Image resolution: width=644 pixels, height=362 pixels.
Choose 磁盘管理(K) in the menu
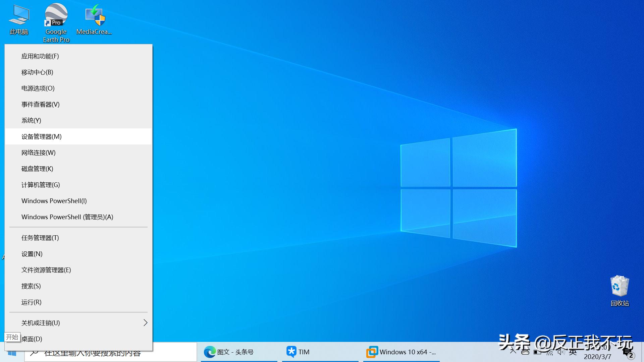coord(37,169)
